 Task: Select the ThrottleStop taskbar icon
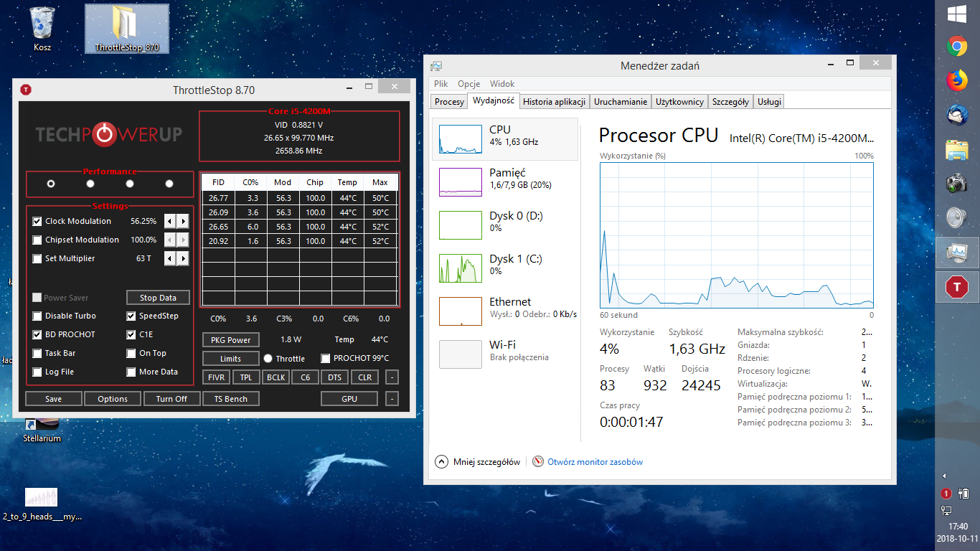[956, 287]
